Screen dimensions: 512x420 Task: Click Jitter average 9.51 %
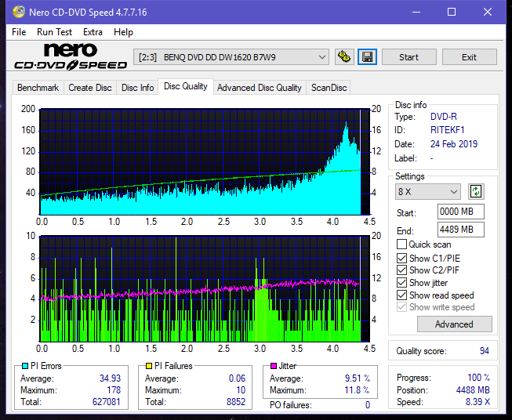(x=358, y=378)
